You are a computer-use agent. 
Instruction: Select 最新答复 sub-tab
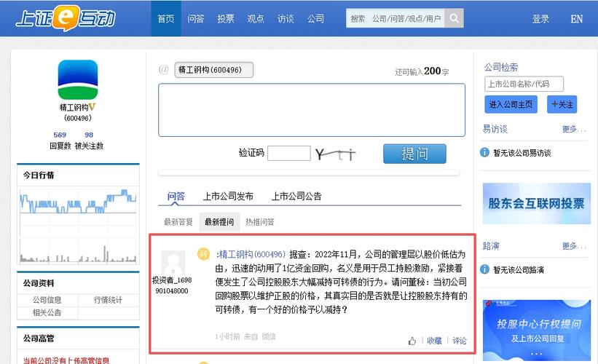point(178,222)
